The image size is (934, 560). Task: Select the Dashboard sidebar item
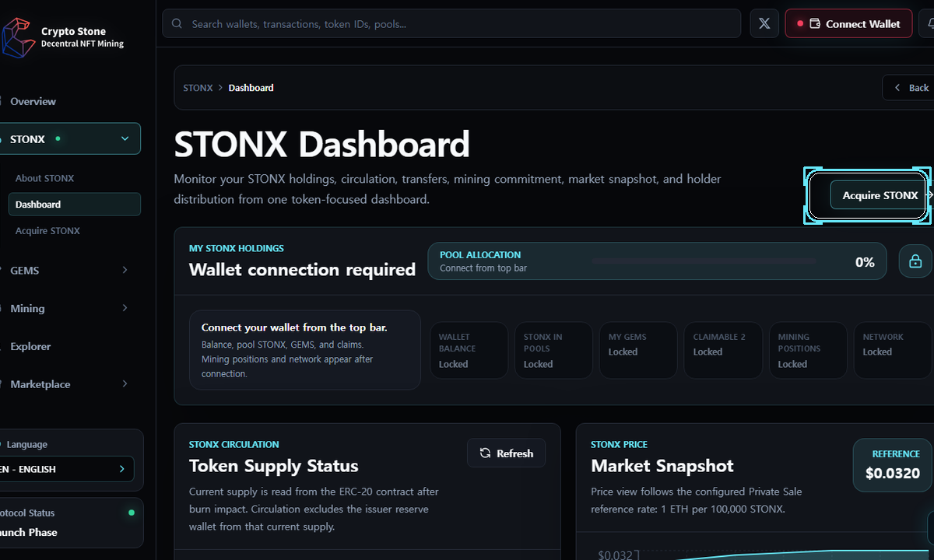click(x=75, y=205)
